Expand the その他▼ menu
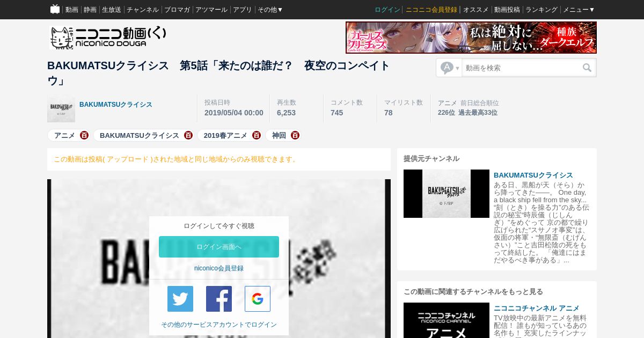The height and width of the screenshot is (338, 644). click(x=270, y=10)
